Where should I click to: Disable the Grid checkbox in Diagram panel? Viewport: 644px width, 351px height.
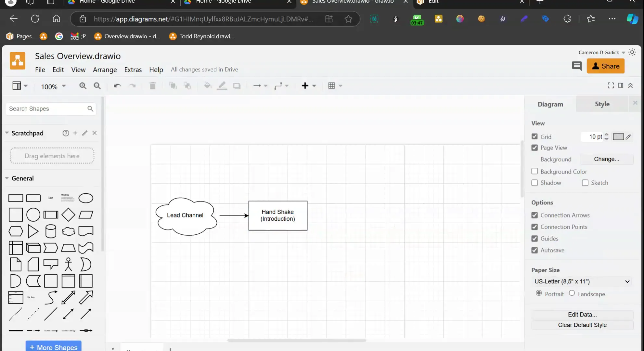tap(535, 136)
